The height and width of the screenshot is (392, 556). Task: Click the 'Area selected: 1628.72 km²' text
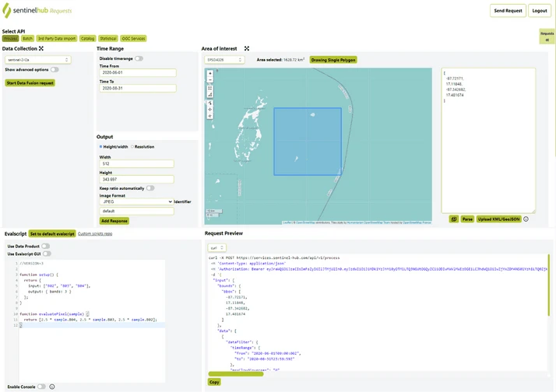pyautogui.click(x=280, y=60)
